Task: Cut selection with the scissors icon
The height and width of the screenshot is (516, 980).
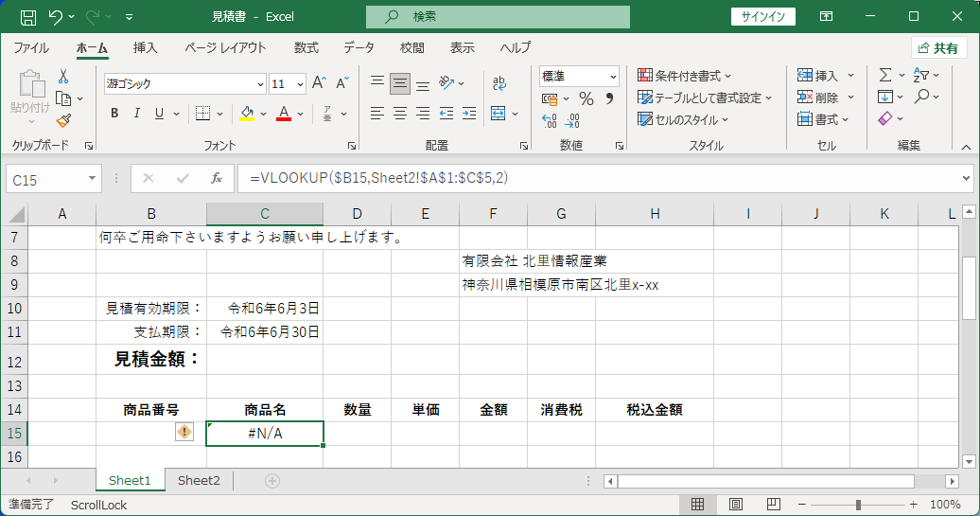Action: point(63,77)
